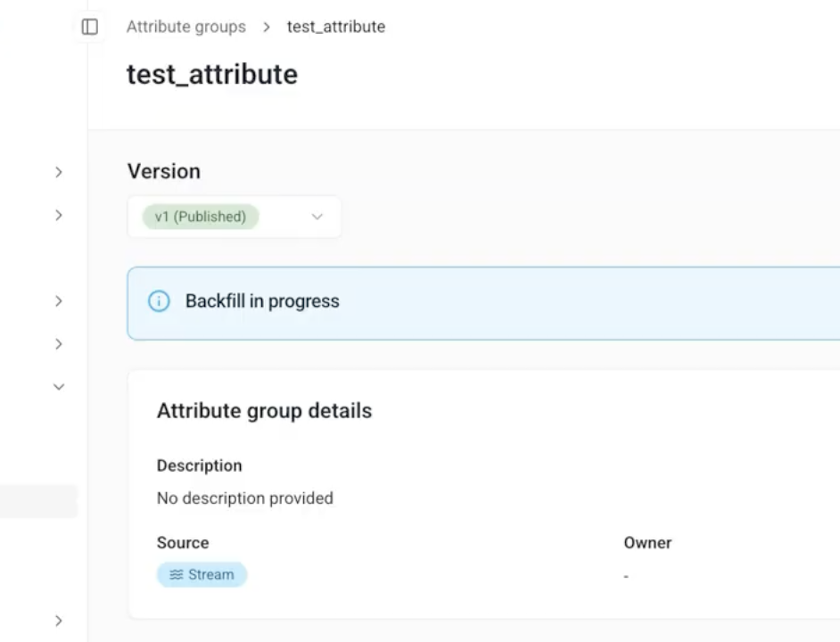Click the Description label
Screen dimensions: 840x642
[199, 465]
